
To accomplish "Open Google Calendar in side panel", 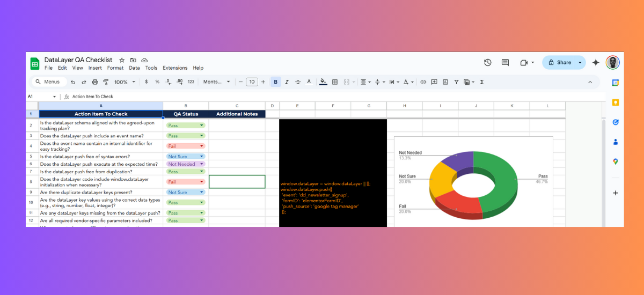I will tap(616, 83).
